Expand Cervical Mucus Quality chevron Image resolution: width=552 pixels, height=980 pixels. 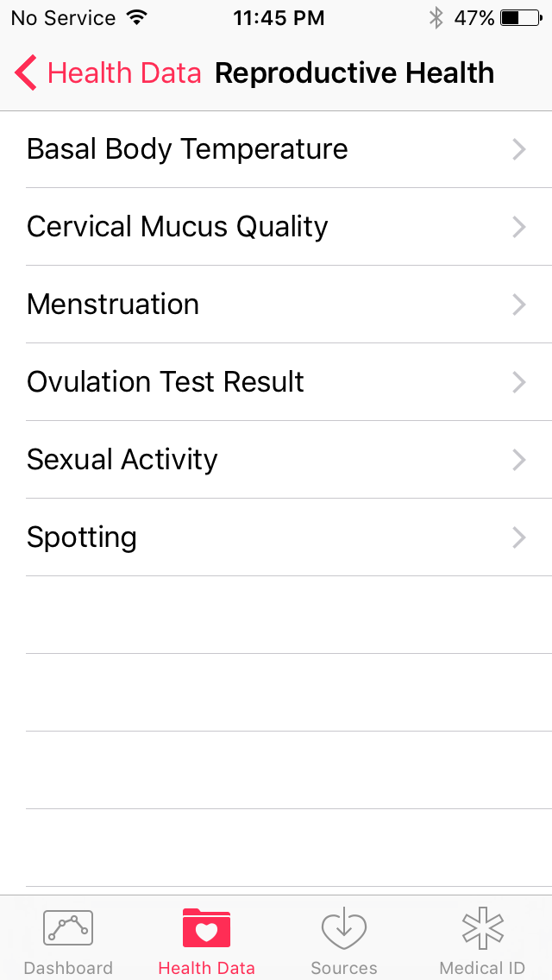click(518, 227)
